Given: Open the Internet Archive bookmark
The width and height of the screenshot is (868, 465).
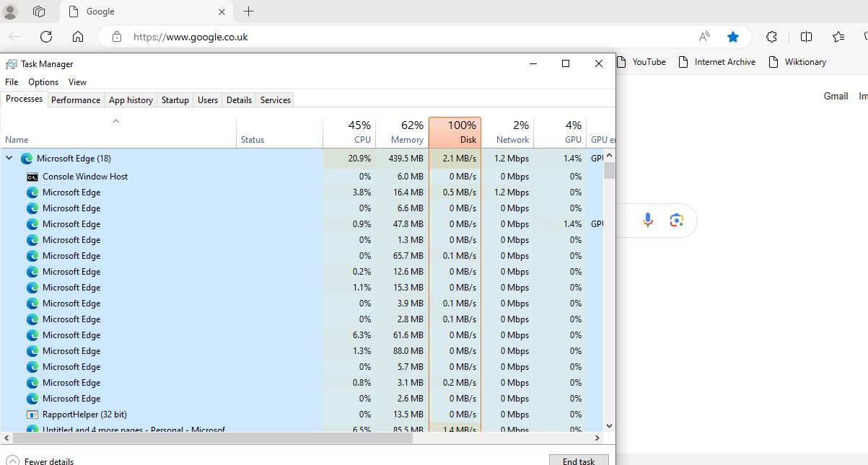Looking at the screenshot, I should pos(717,62).
